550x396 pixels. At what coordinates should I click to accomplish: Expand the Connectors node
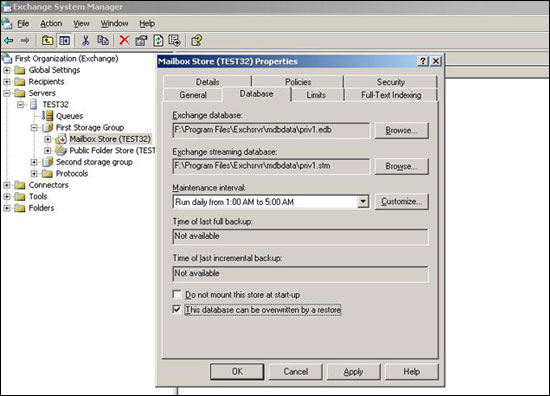pyautogui.click(x=7, y=185)
